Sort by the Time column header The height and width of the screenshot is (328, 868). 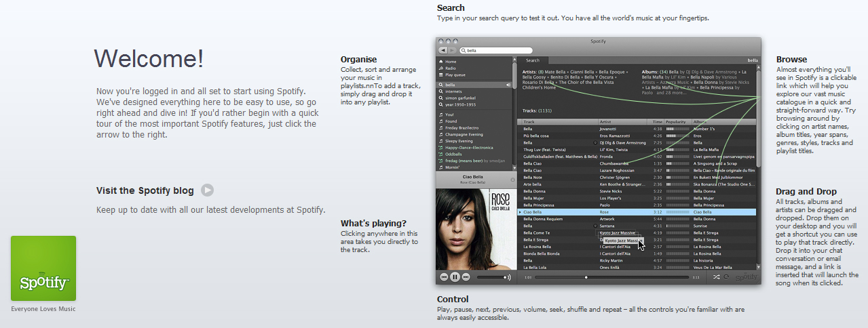point(657,122)
